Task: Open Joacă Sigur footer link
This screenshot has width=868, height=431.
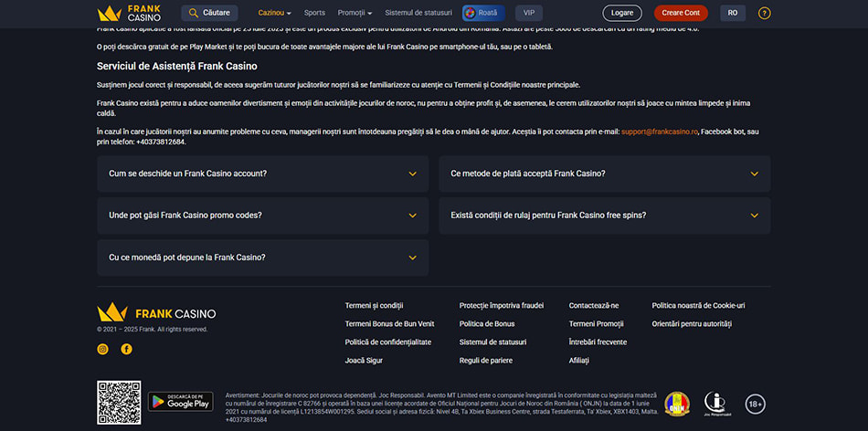Action: tap(364, 360)
